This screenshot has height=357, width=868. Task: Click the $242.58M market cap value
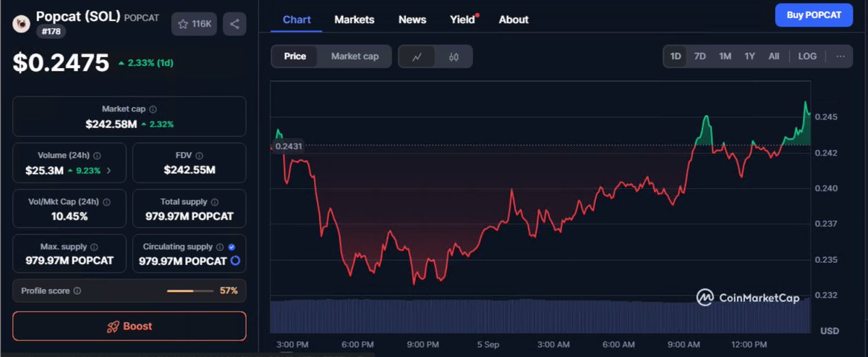pyautogui.click(x=111, y=125)
